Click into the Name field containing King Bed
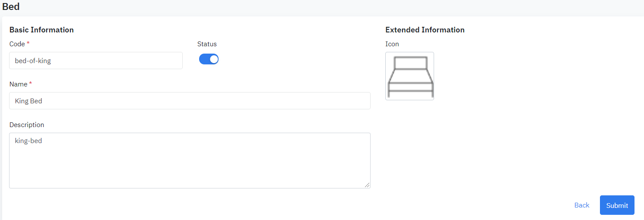Viewport: 644px width, 220px height. tap(190, 101)
